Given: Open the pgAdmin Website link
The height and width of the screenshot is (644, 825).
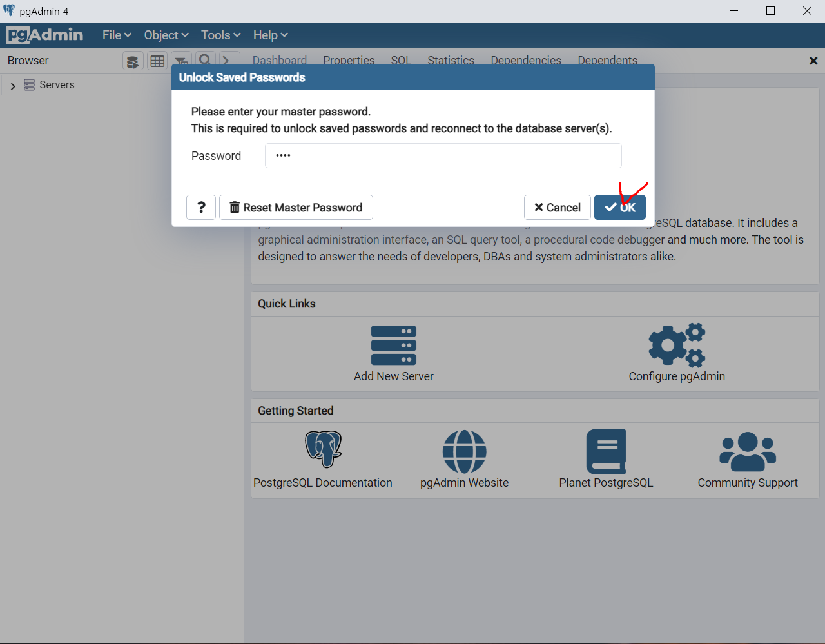Looking at the screenshot, I should (465, 483).
